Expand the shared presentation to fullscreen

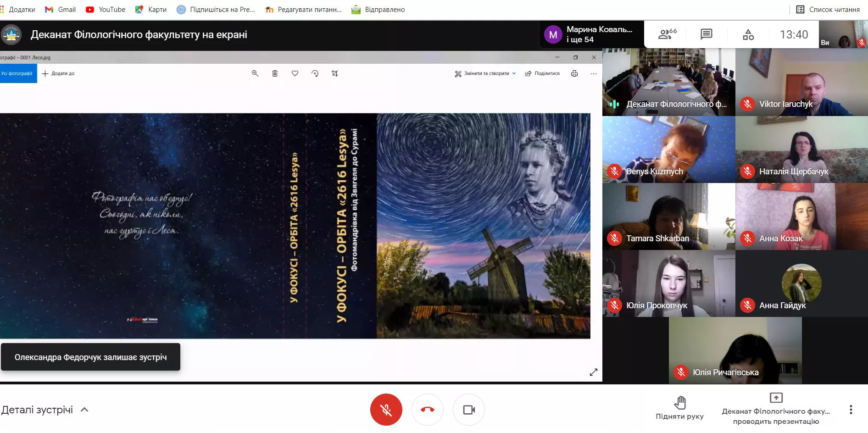pos(593,372)
